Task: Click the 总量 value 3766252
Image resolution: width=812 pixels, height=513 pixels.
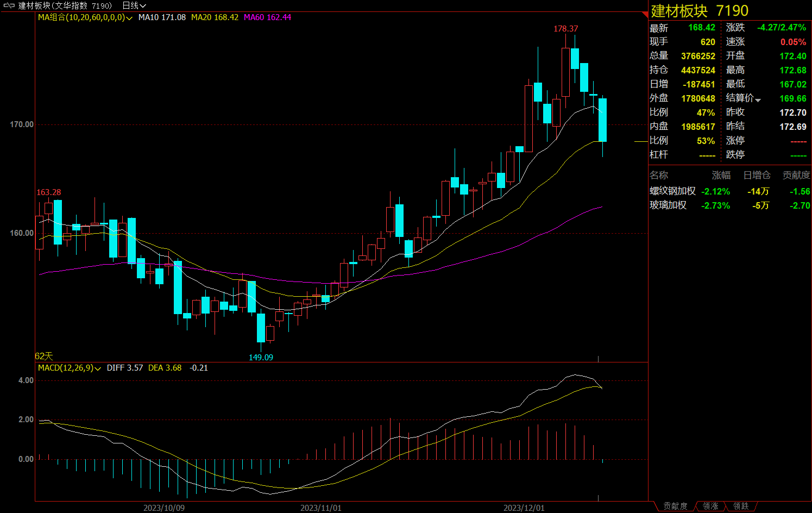Action: 698,56
